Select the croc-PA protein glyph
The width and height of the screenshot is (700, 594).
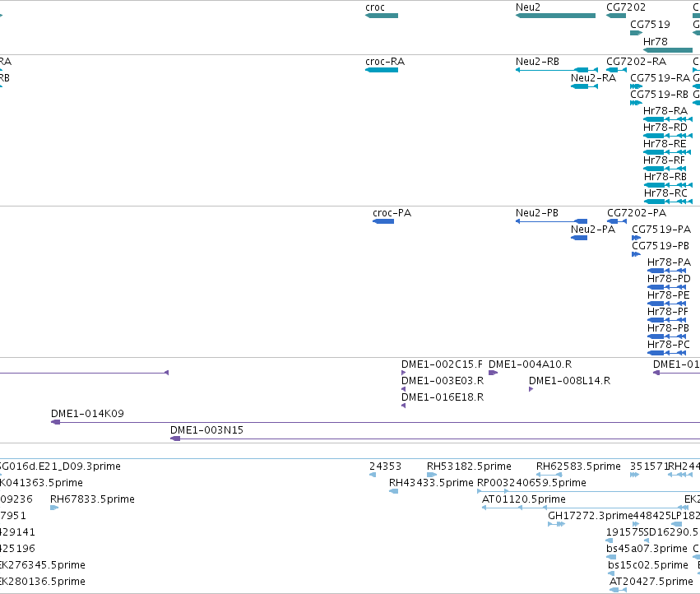pos(383,221)
